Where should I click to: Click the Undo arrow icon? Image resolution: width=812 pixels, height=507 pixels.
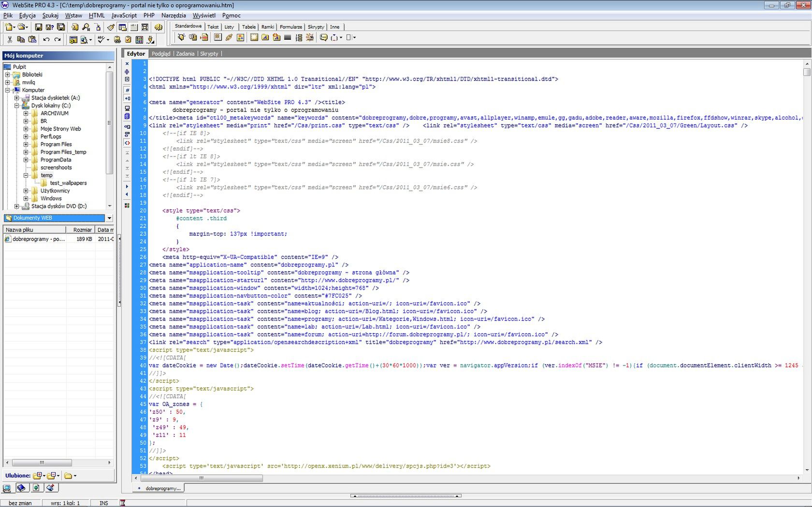46,40
